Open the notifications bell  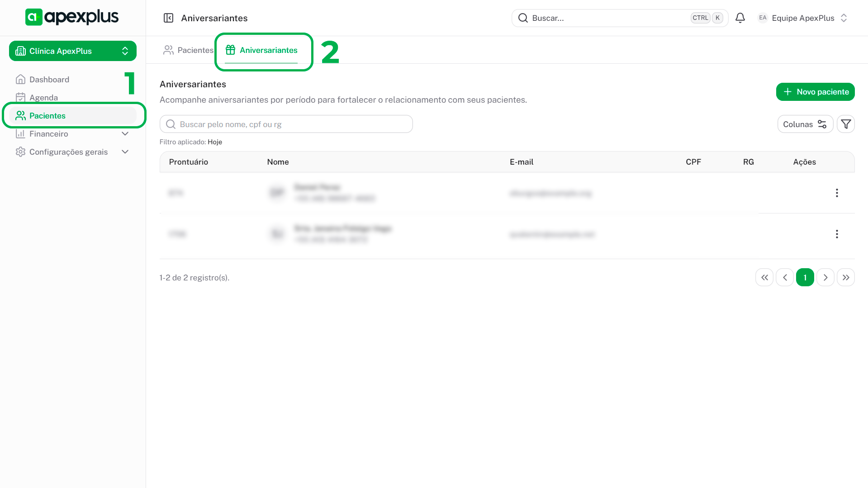point(740,18)
